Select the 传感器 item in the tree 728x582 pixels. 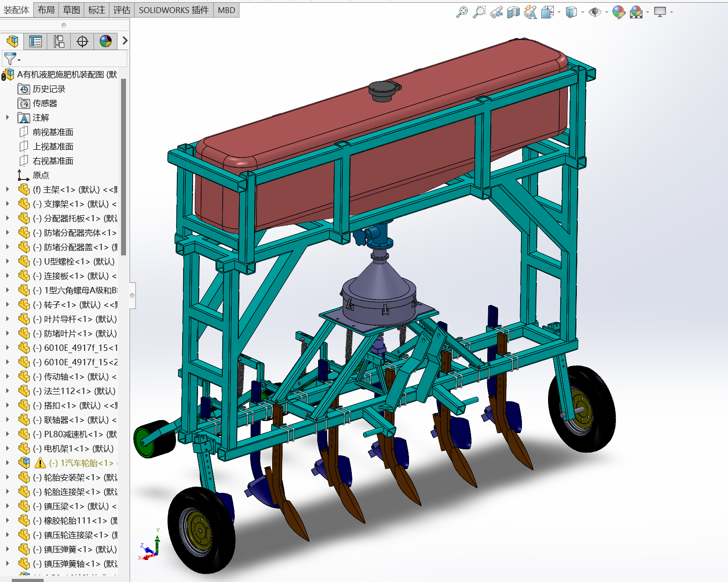45,103
